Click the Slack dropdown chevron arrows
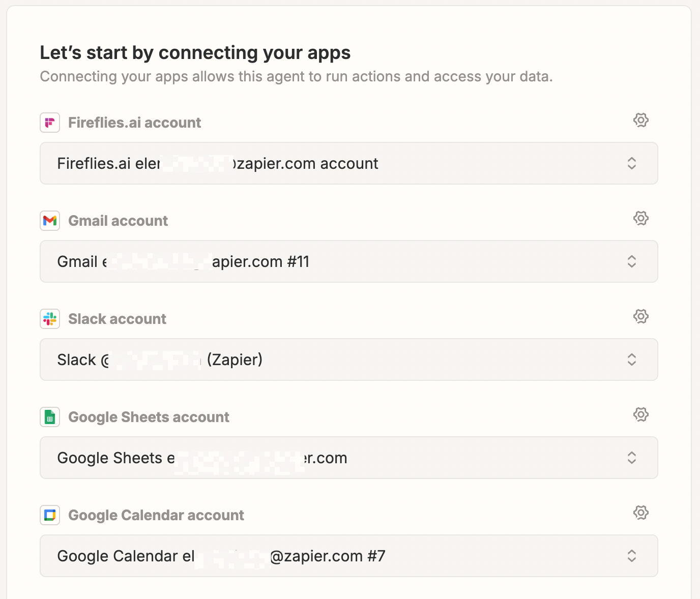The height and width of the screenshot is (599, 700). (x=632, y=360)
